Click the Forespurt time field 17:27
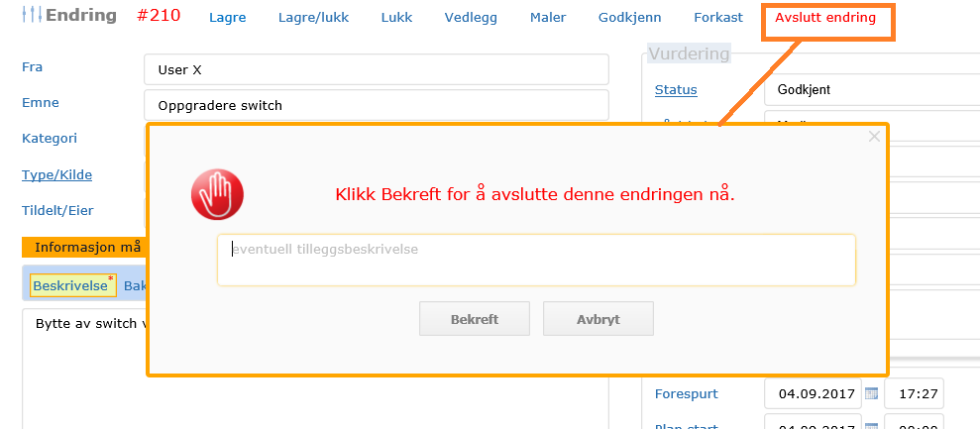Image resolution: width=980 pixels, height=429 pixels. (x=914, y=393)
